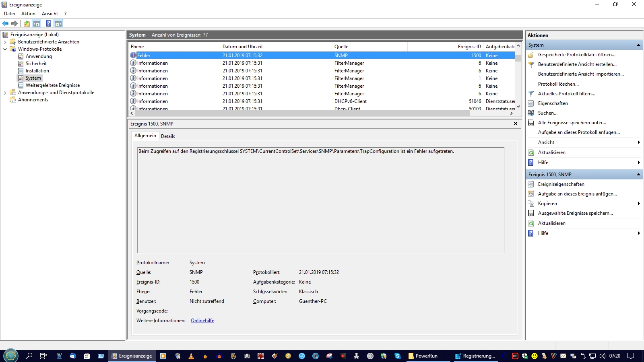Open Eigenschaften of the System log

tap(553, 103)
